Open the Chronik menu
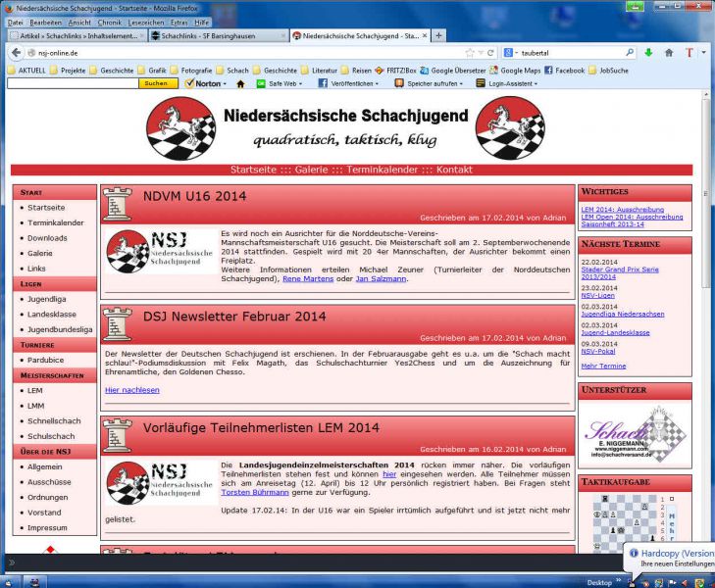715x588 pixels. point(110,23)
